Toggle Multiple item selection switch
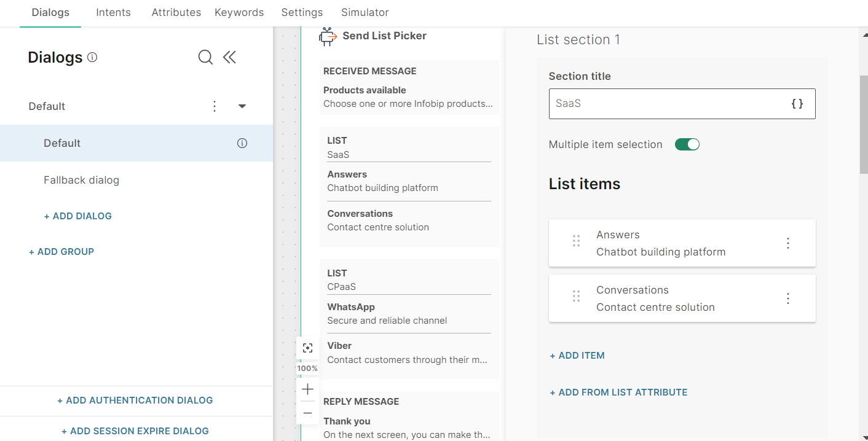This screenshot has height=441, width=868. pos(687,144)
